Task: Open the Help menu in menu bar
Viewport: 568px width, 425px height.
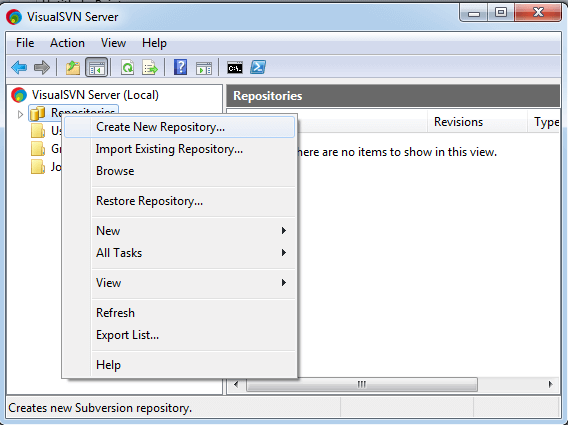Action: tap(154, 43)
